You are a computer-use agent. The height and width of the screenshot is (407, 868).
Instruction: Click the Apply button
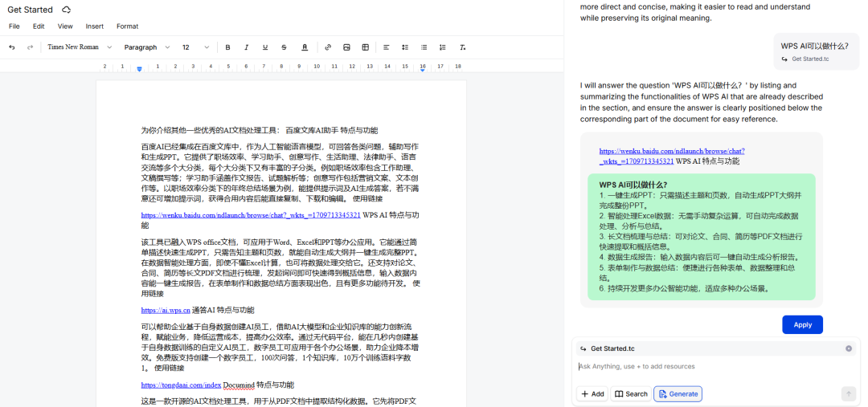point(803,324)
